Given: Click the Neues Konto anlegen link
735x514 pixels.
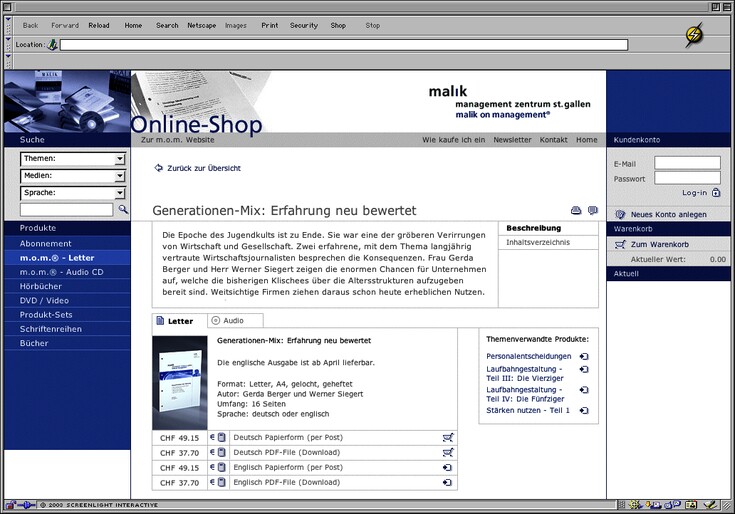Looking at the screenshot, I should click(668, 215).
